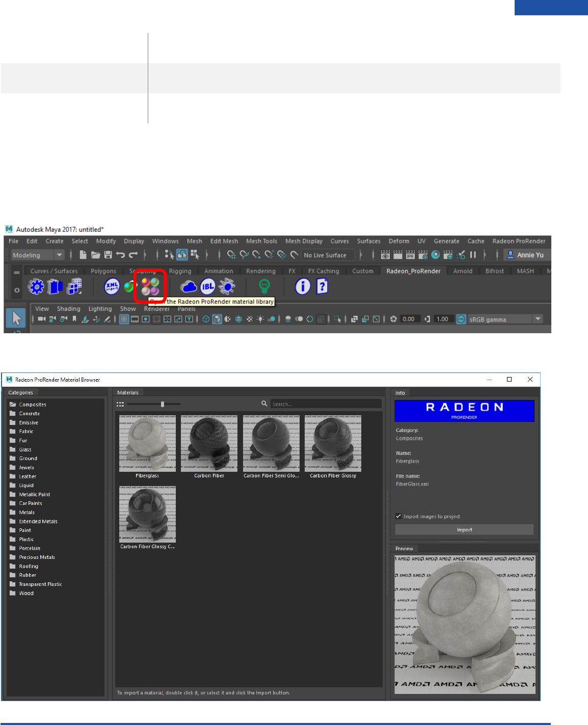Click the Open Render View eye clapperboard icon
This screenshot has width=588, height=725.
(385, 255)
